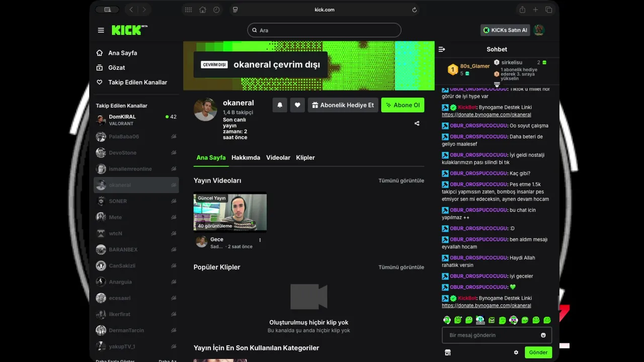Switch to the Hakkımda tab
The width and height of the screenshot is (644, 362).
[246, 157]
